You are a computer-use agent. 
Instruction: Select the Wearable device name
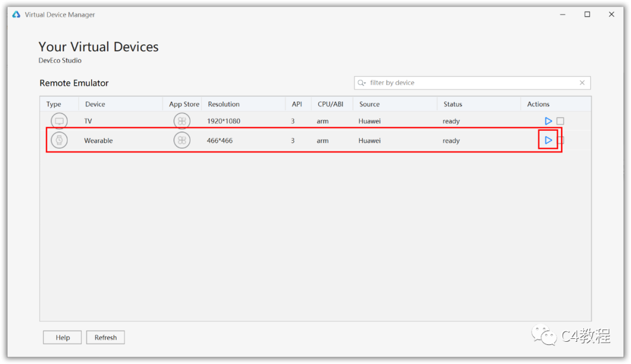coord(99,140)
